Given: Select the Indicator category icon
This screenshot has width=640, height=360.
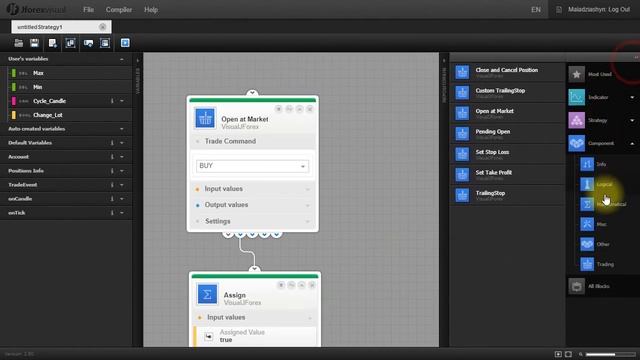Looking at the screenshot, I should coord(576,97).
